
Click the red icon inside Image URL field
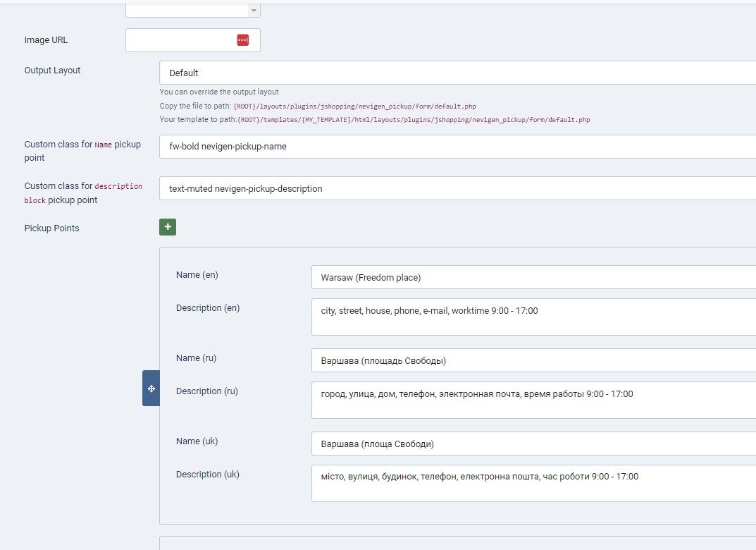point(243,40)
